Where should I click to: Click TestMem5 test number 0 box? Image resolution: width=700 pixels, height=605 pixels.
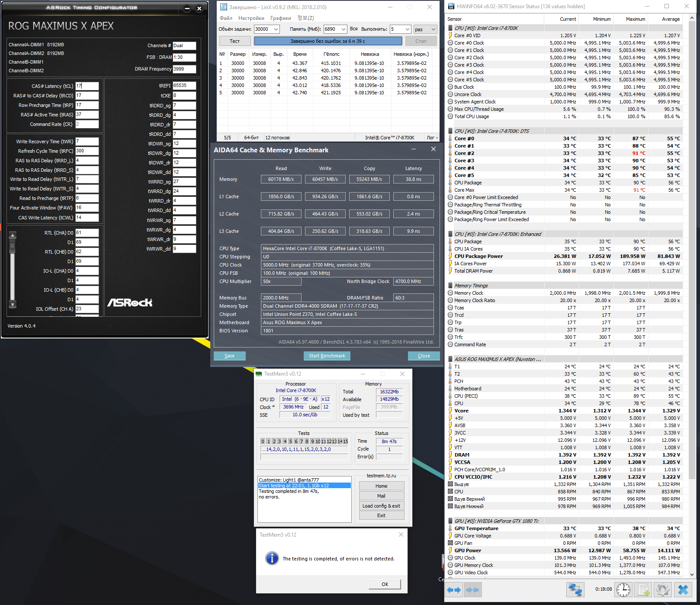[x=263, y=441]
